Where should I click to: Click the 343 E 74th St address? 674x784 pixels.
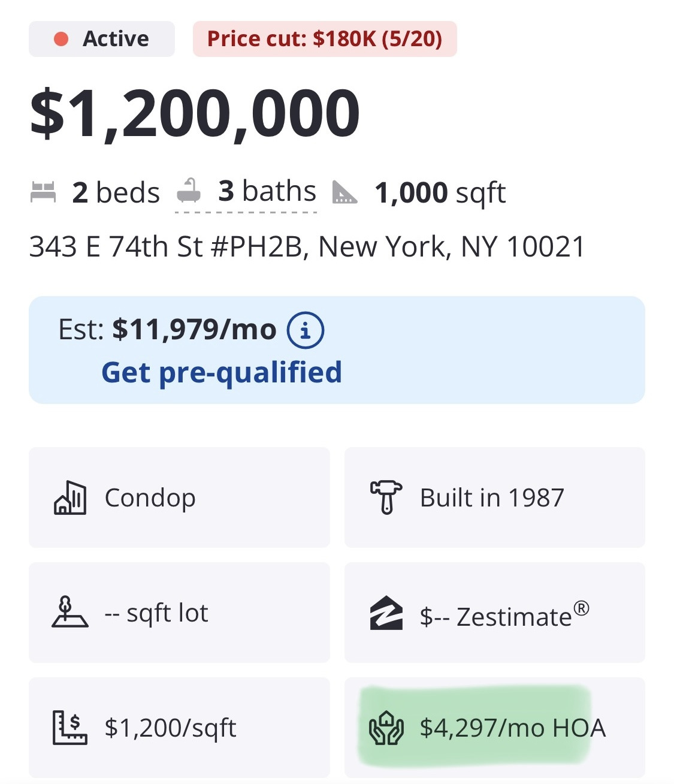click(x=307, y=247)
